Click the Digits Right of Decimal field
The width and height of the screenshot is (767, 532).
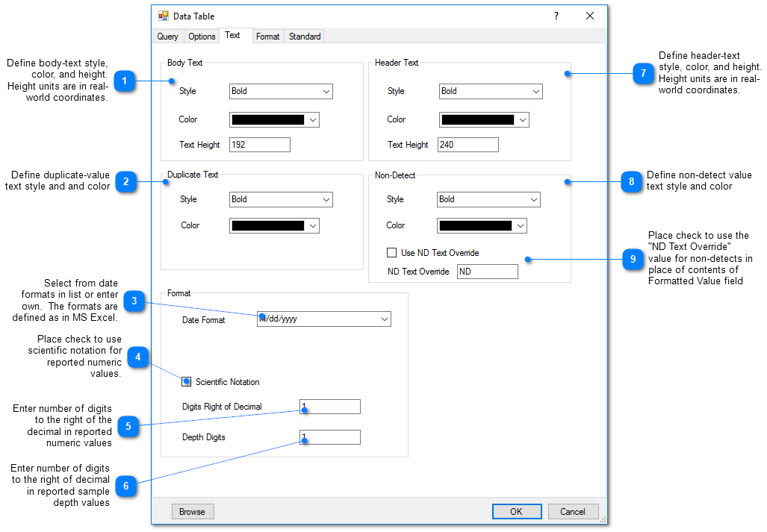pos(329,406)
